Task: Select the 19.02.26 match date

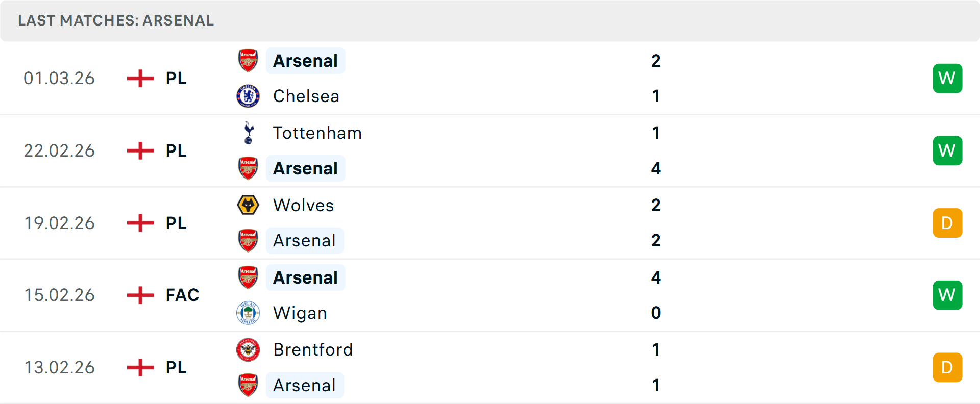Action: point(59,222)
